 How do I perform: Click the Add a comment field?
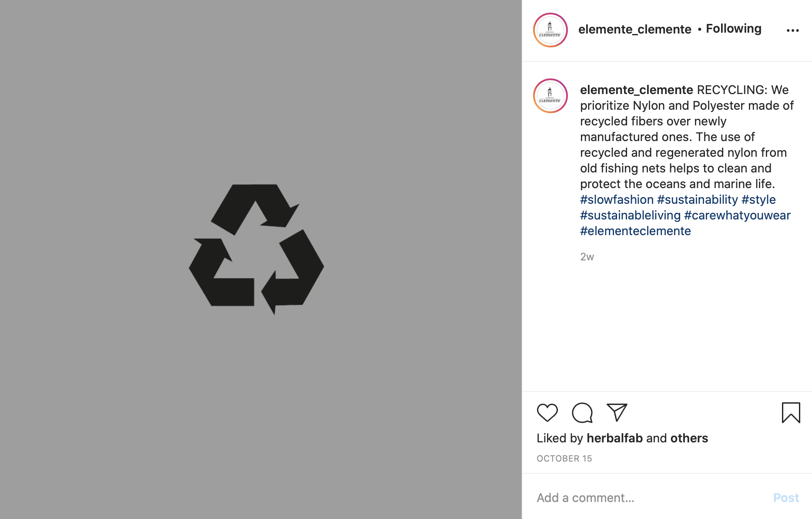pyautogui.click(x=651, y=498)
